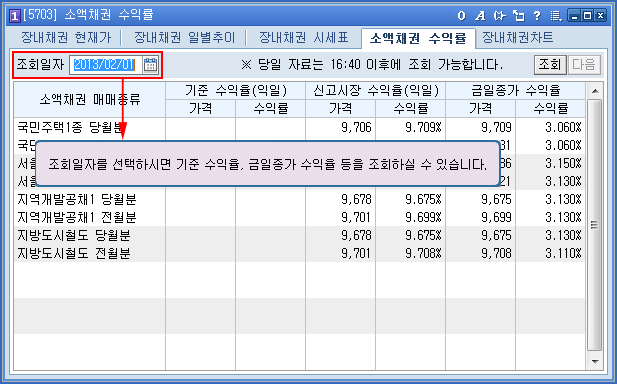Open help with the question mark icon
The height and width of the screenshot is (384, 617).
point(537,16)
